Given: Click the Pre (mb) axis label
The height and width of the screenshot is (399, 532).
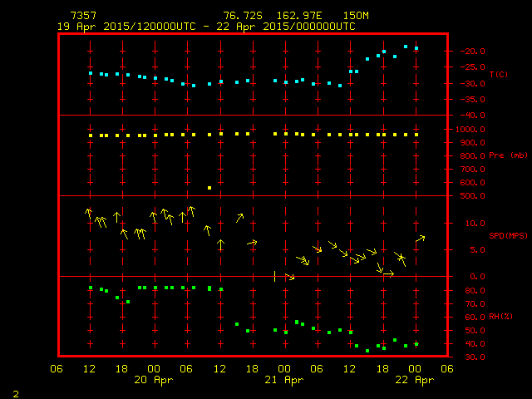Looking at the screenshot, I should pos(508,155).
